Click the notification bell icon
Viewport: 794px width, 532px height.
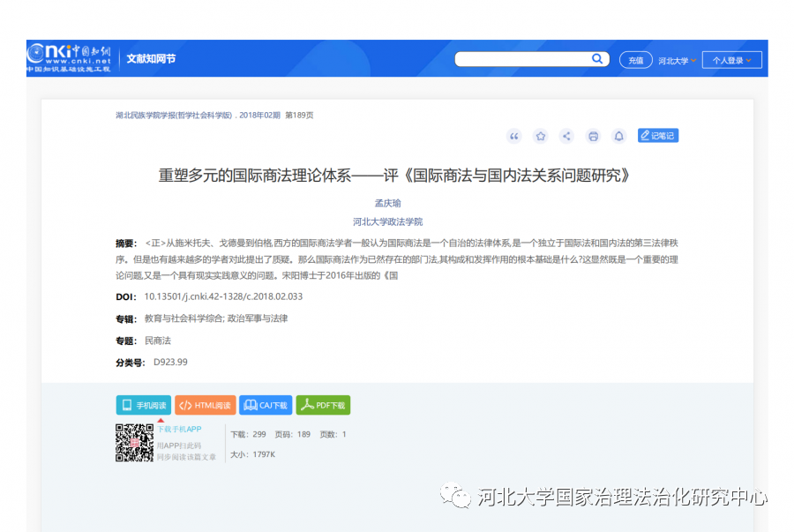tap(620, 136)
